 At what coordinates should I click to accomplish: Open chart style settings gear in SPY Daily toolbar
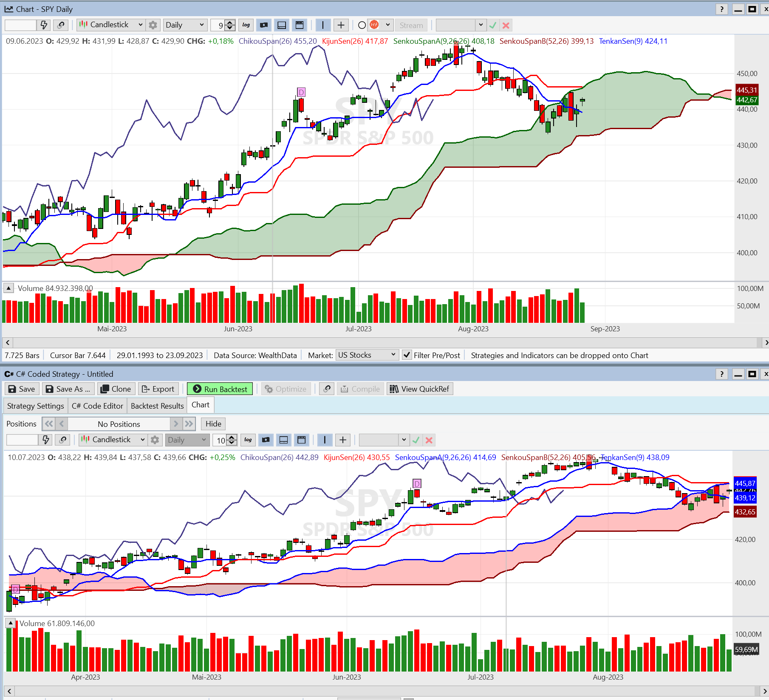(x=153, y=25)
